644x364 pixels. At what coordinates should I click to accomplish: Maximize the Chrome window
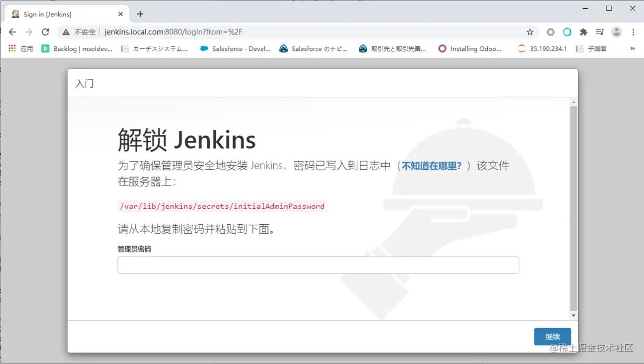[609, 8]
